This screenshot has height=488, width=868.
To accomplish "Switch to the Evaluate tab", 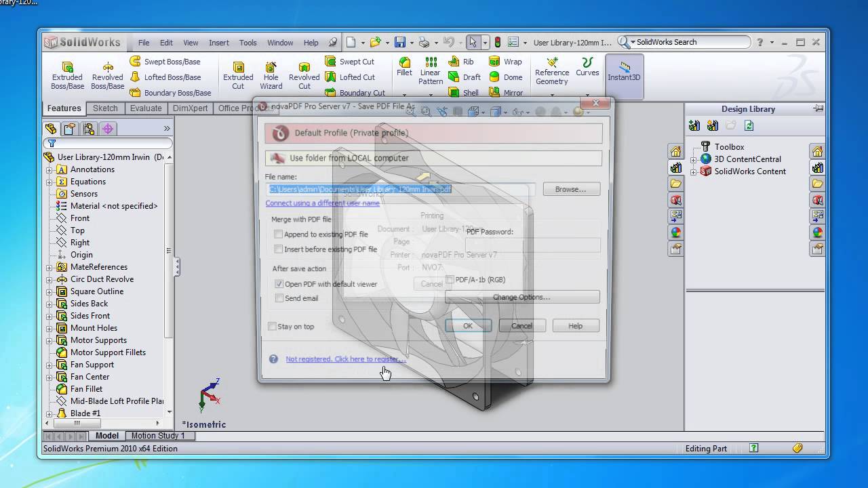I will 146,108.
